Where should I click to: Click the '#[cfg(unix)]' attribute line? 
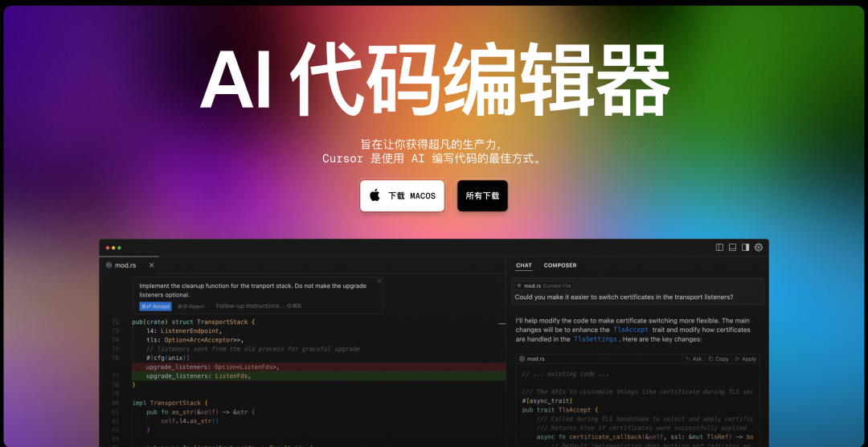point(168,358)
